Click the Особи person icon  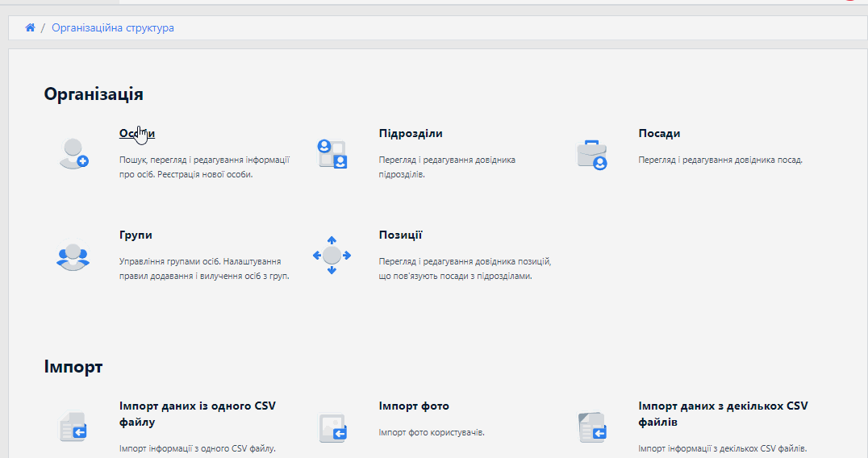click(73, 153)
